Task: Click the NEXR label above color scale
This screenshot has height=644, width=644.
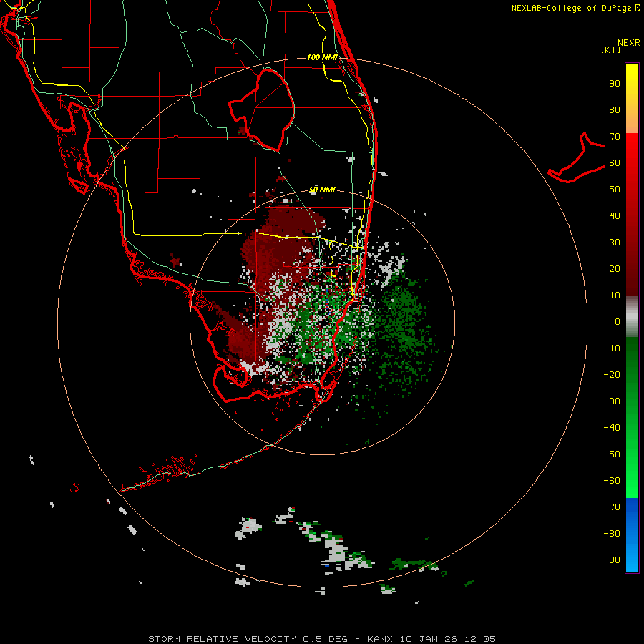Action: point(628,43)
